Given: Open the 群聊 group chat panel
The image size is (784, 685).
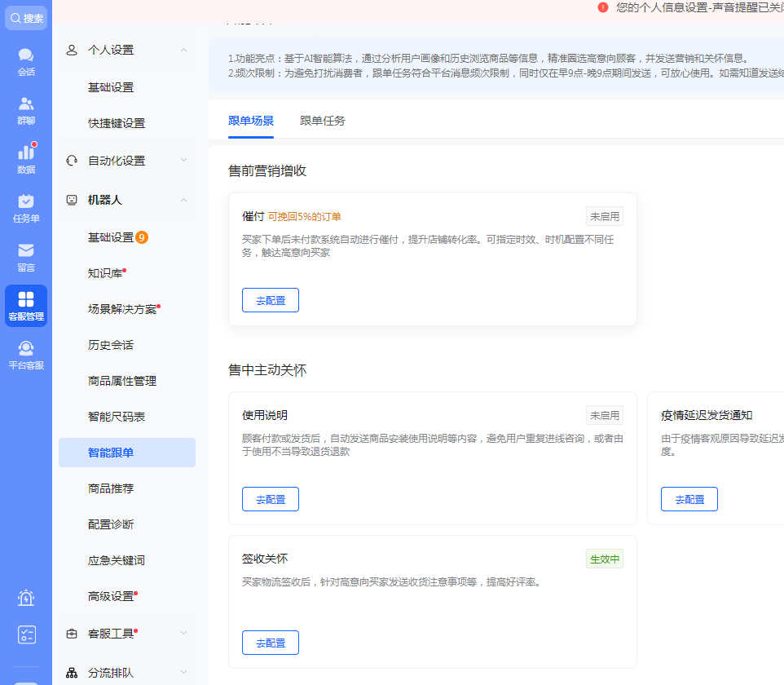Looking at the screenshot, I should (x=25, y=108).
